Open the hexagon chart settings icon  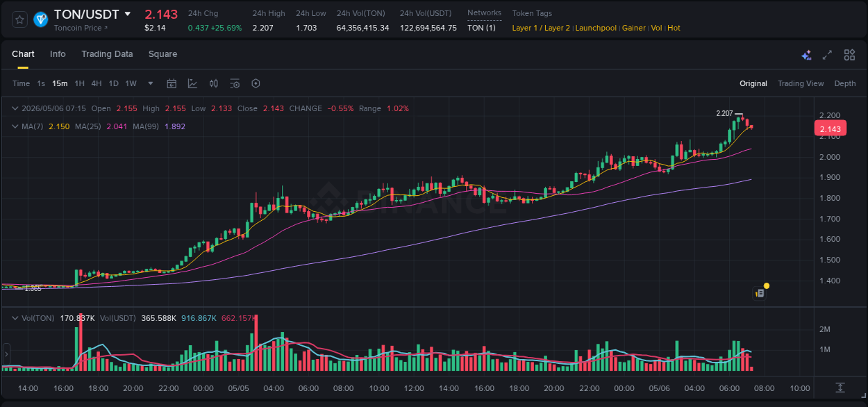click(256, 83)
